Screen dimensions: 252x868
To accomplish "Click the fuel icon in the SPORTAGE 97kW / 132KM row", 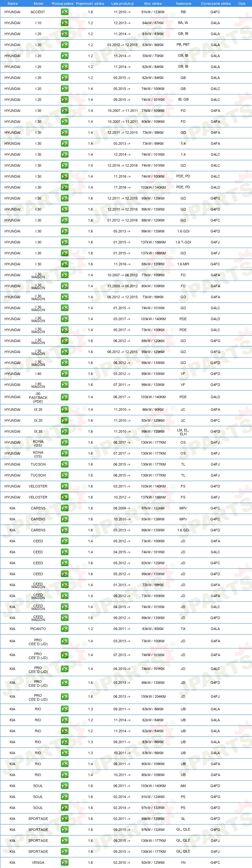I will pyautogui.click(x=64, y=830).
